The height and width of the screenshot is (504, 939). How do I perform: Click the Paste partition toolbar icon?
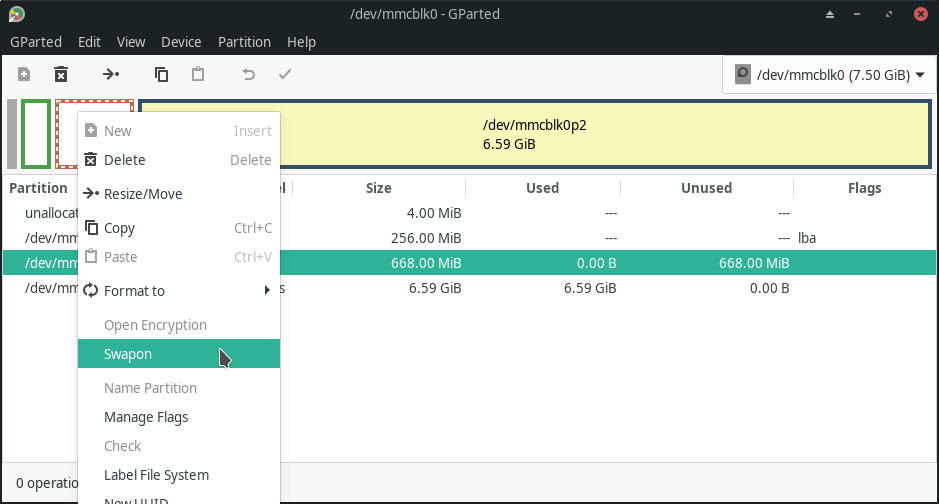[x=198, y=74]
